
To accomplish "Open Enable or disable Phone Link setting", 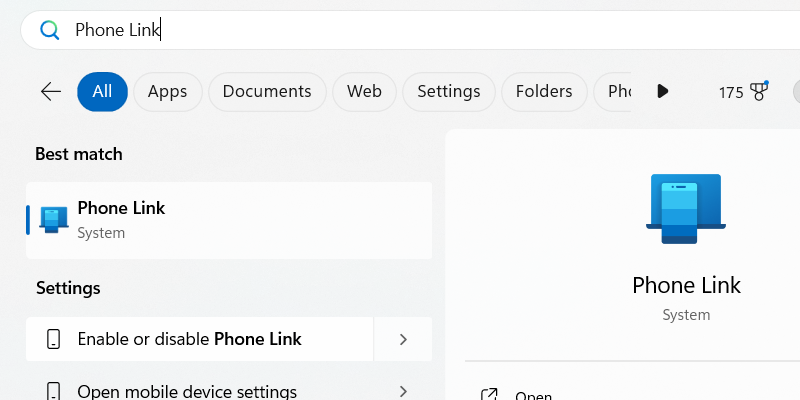I will [x=200, y=339].
